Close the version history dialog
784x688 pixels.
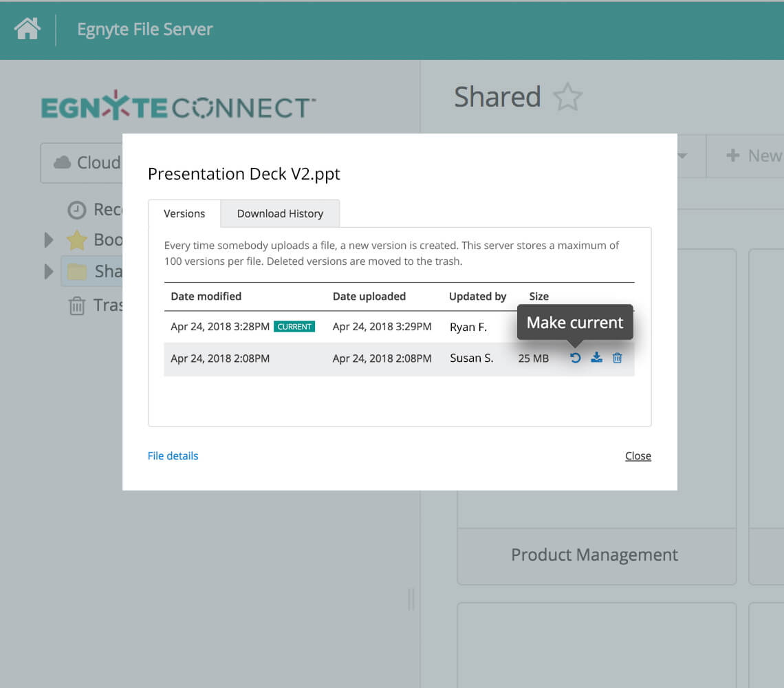pos(638,455)
